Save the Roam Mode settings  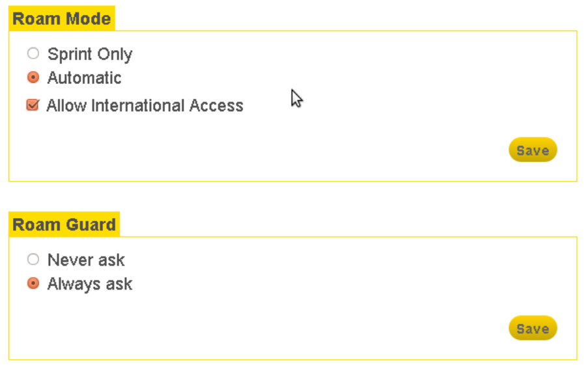click(x=533, y=150)
